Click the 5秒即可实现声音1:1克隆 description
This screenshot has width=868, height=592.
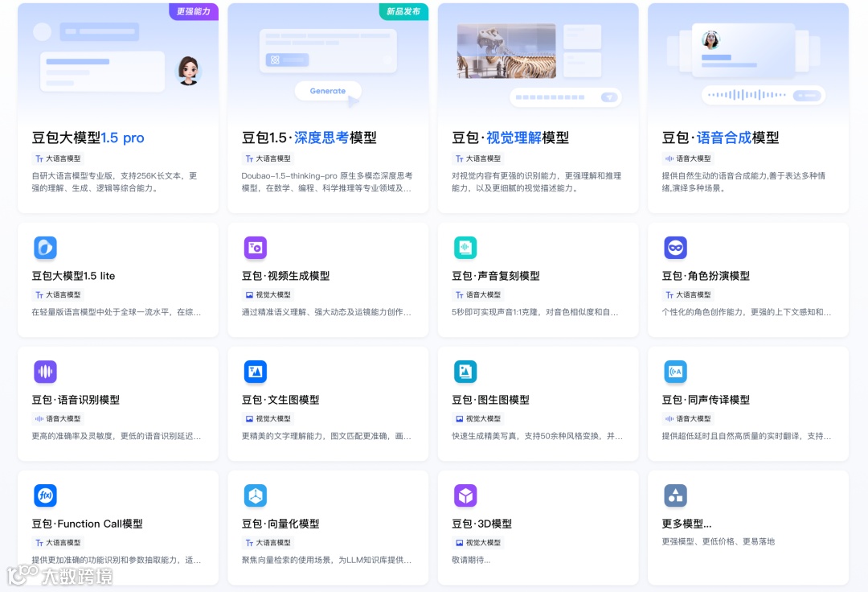coord(534,312)
